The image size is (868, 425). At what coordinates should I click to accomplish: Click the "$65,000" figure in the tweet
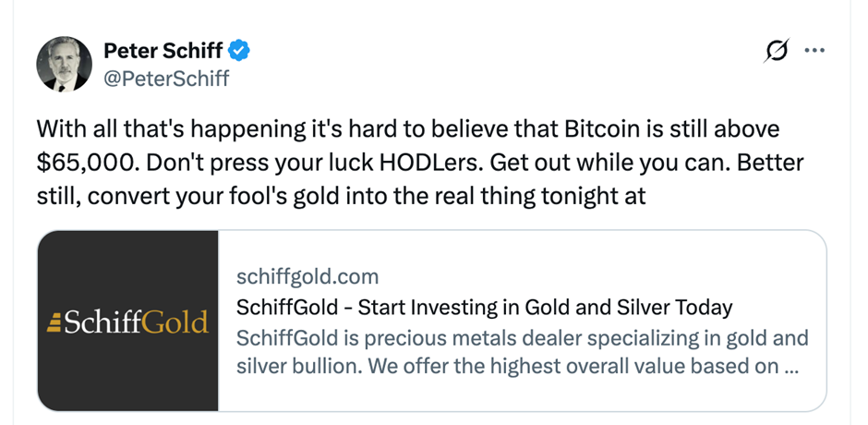coord(84,163)
